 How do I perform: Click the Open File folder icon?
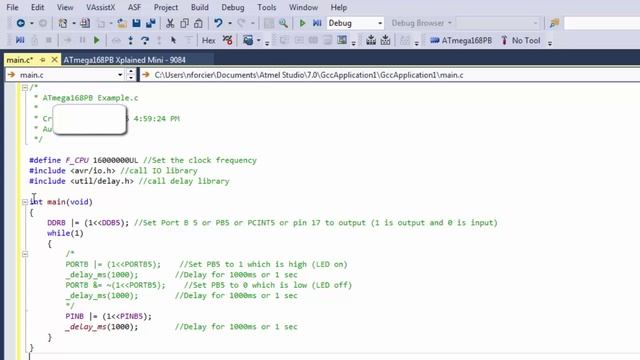pyautogui.click(x=122, y=23)
